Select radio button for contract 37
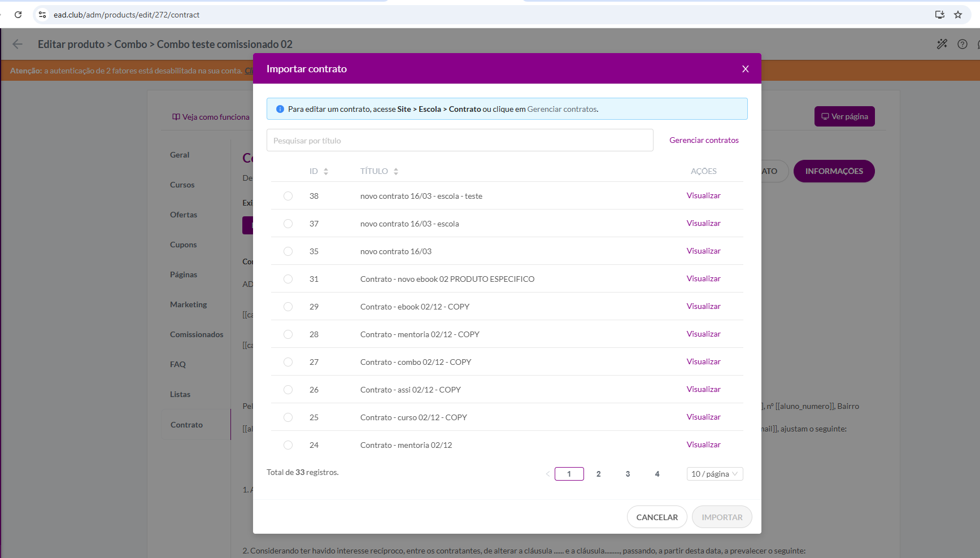Image resolution: width=980 pixels, height=558 pixels. click(x=288, y=224)
